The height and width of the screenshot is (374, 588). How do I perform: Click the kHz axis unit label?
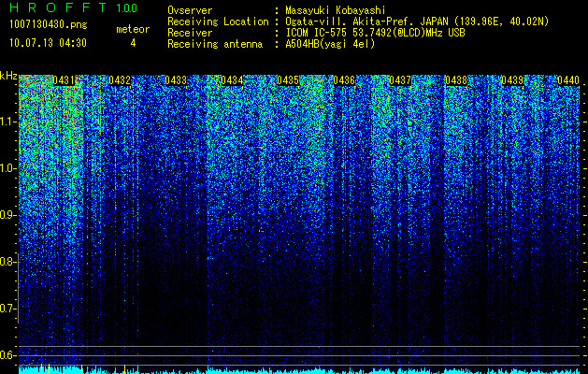[x=8, y=76]
